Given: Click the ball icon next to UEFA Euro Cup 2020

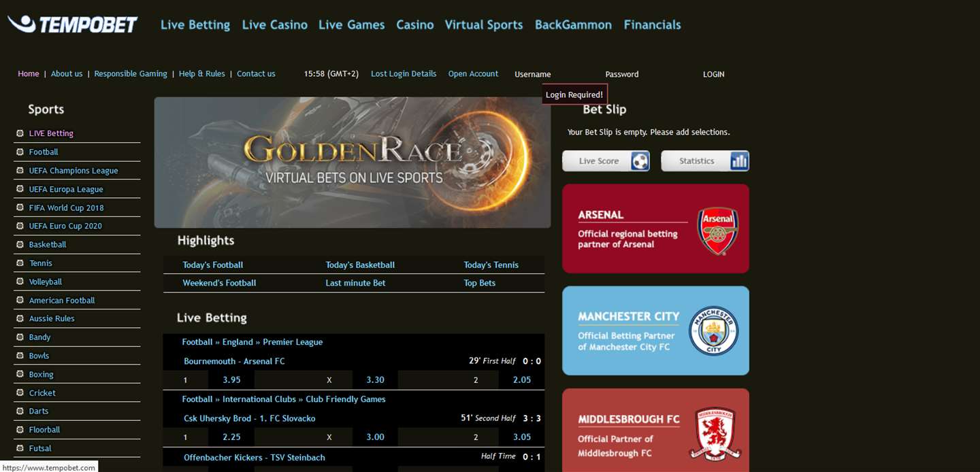Looking at the screenshot, I should pyautogui.click(x=19, y=226).
